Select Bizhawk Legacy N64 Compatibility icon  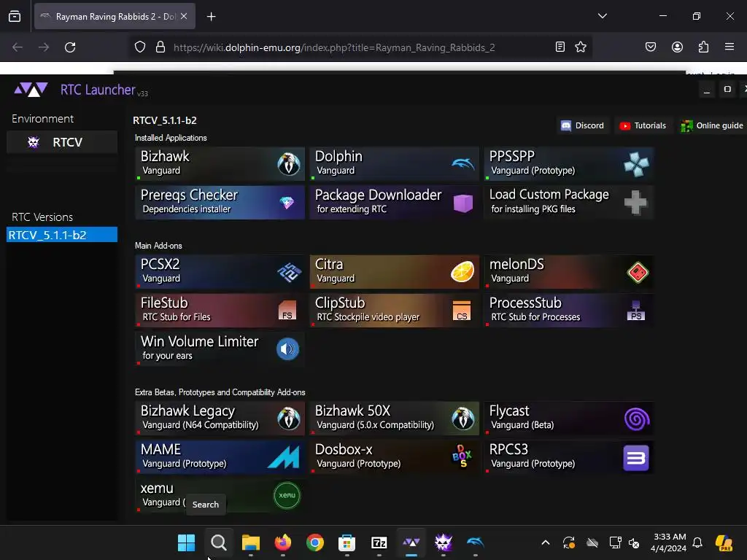click(x=289, y=419)
